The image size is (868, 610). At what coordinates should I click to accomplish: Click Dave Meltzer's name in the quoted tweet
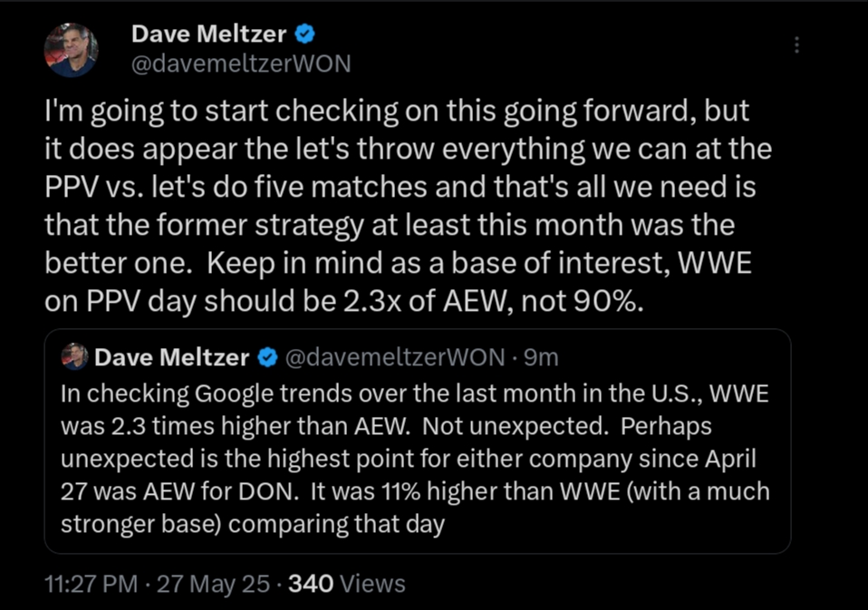171,358
